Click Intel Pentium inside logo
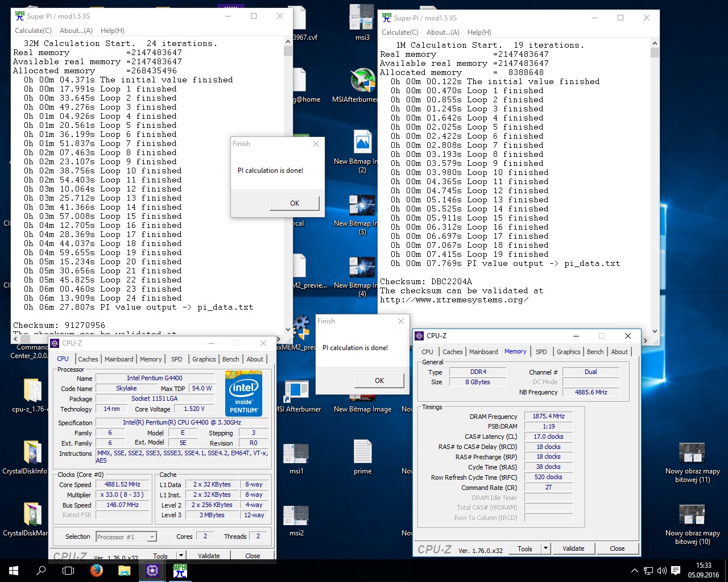This screenshot has width=728, height=582. 243,393
